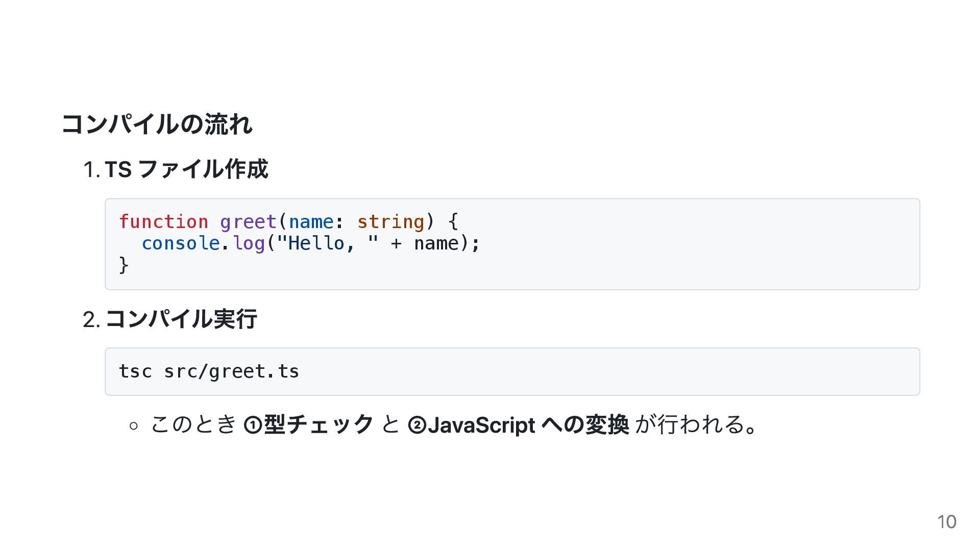Screen dimensions: 980x551
Task: Click the 'function' keyword in the code
Action: pos(163,222)
